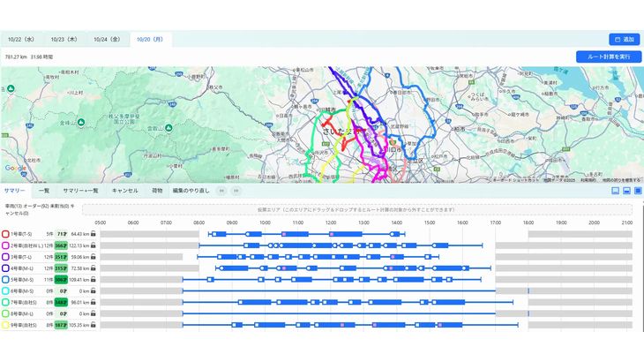Select the middle panel layout icon
The height and width of the screenshot is (362, 644).
coord(626,190)
